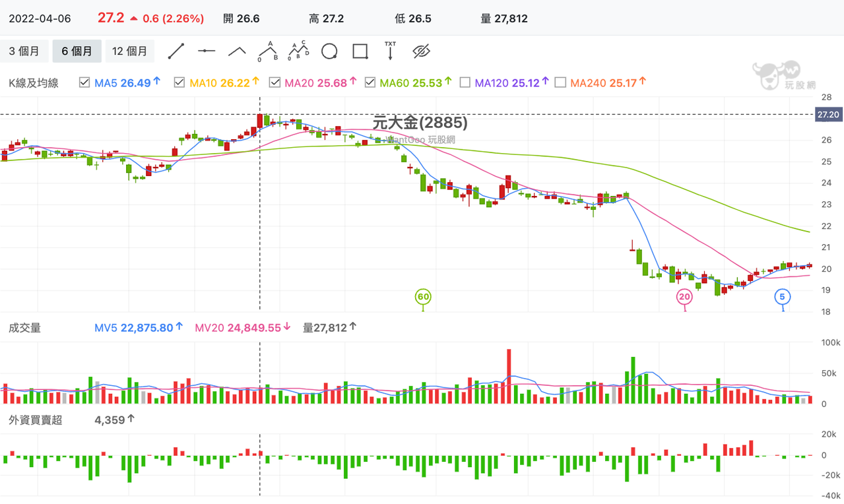This screenshot has width=844, height=504.
Task: Click the blue 5 marker on chart
Action: point(783,297)
